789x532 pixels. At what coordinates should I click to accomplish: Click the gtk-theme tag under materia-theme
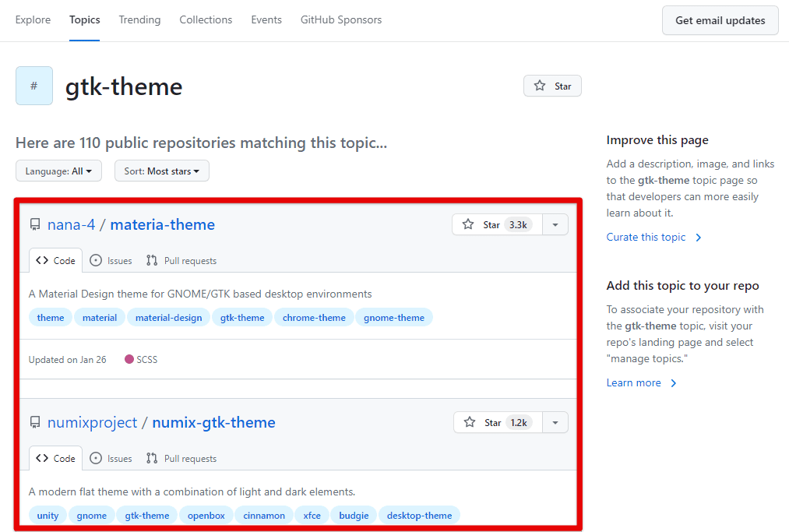[x=242, y=318]
